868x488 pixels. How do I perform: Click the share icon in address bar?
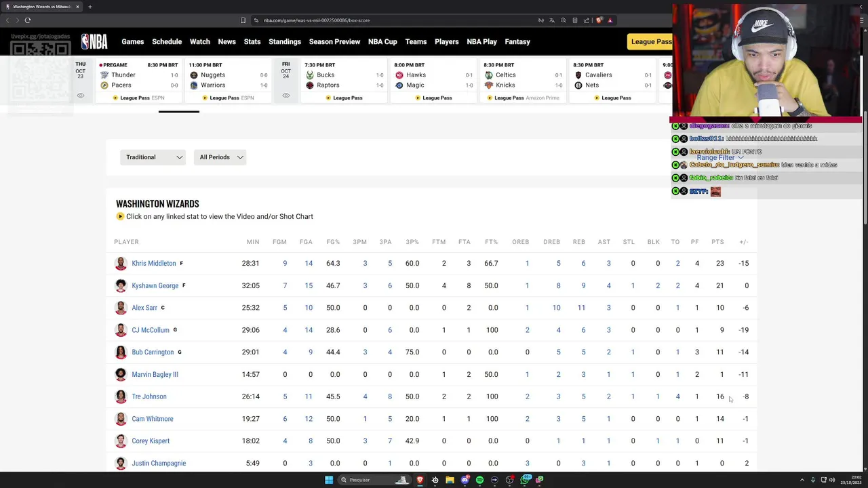click(x=587, y=20)
